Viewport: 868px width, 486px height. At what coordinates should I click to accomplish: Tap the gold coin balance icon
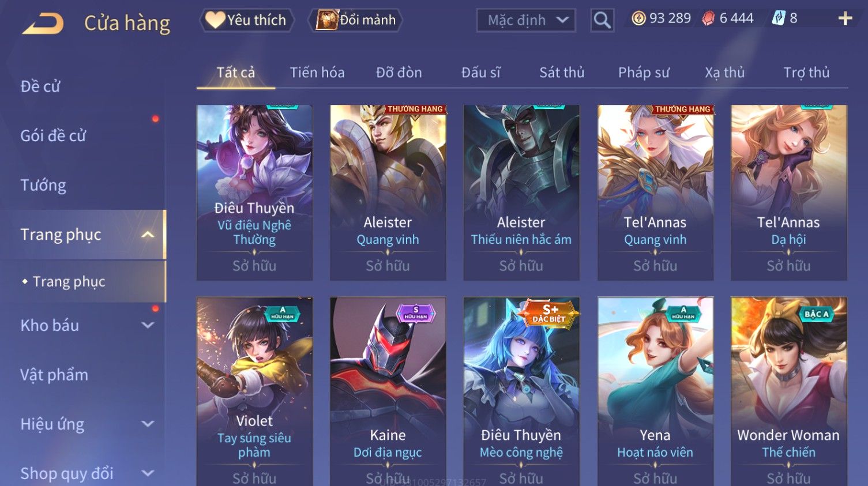pyautogui.click(x=638, y=18)
